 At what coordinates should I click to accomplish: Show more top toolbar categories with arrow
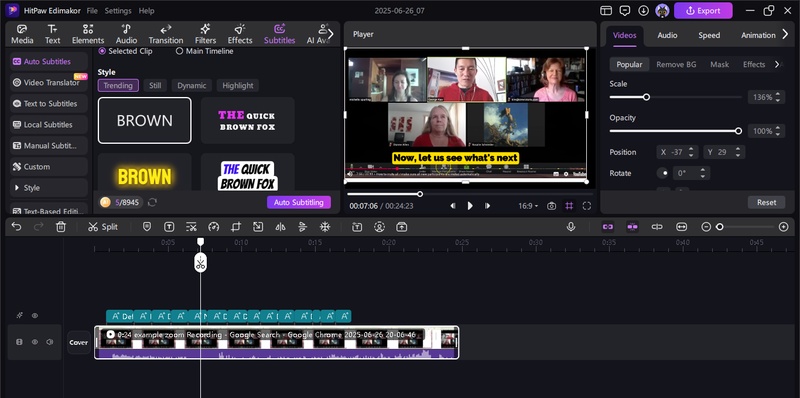click(330, 34)
